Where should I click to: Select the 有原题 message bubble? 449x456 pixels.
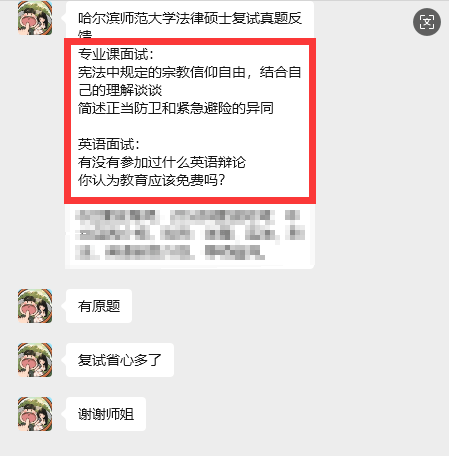[x=99, y=306]
